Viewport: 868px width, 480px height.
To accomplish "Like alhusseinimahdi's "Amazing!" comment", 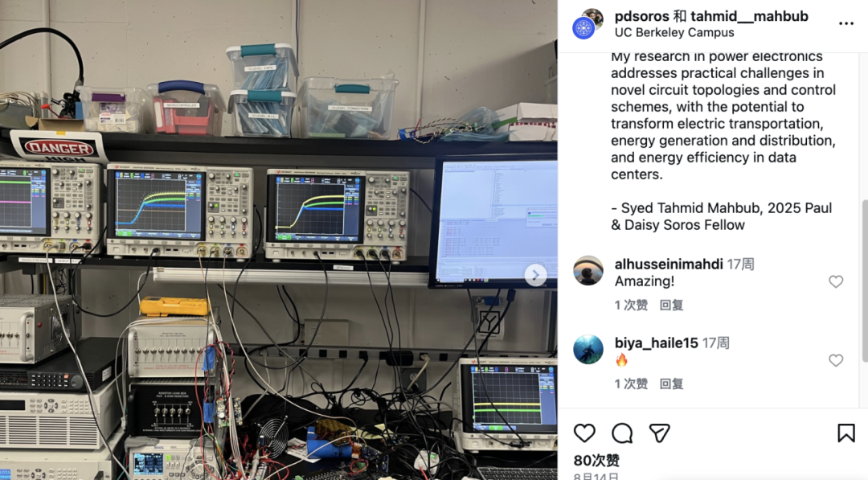I will (x=836, y=281).
